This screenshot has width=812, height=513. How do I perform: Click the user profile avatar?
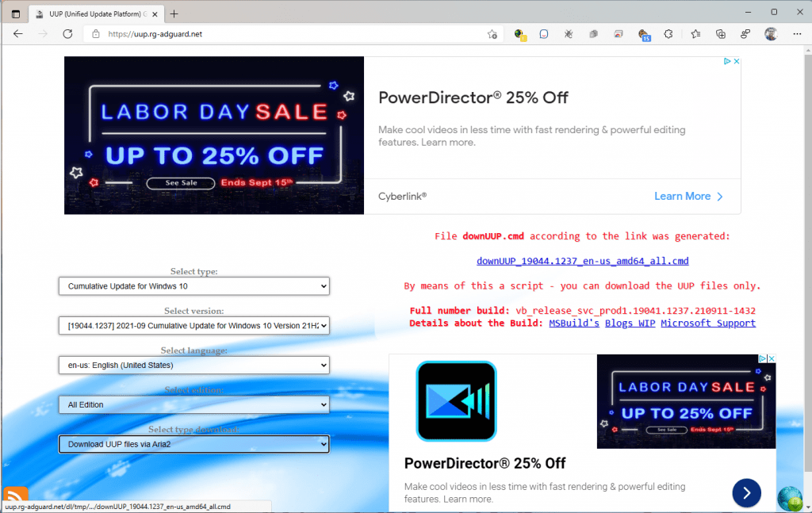click(770, 34)
